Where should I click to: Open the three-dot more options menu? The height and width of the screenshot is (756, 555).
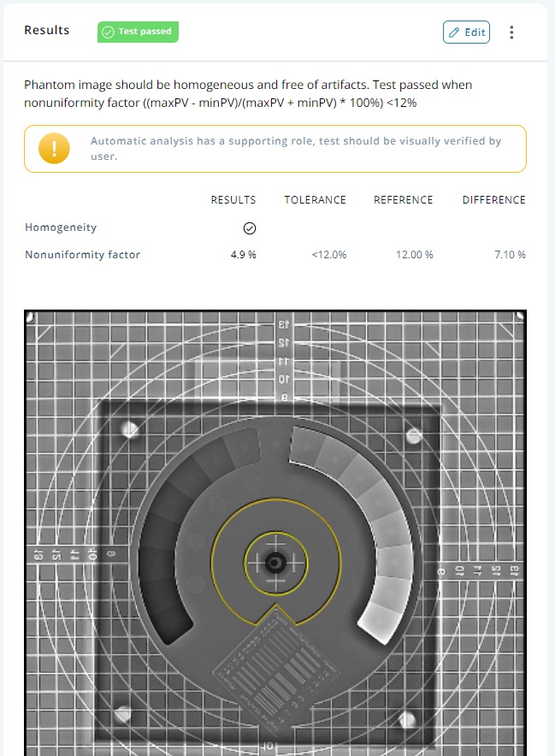[x=511, y=32]
